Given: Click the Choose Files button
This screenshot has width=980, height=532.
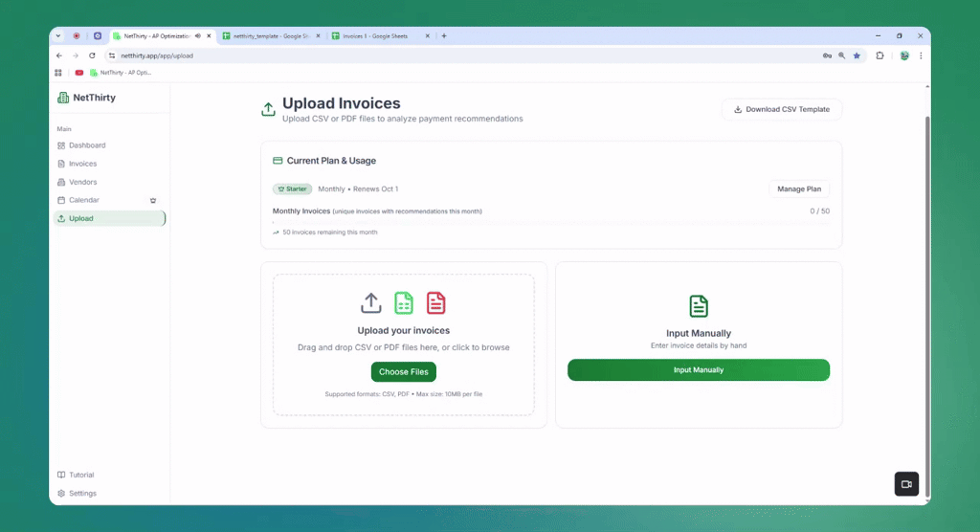Looking at the screenshot, I should click(x=404, y=372).
